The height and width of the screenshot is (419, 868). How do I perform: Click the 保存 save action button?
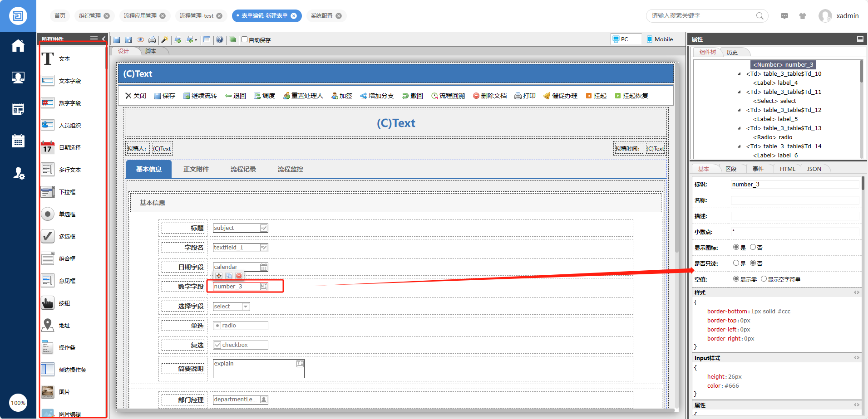coord(165,96)
